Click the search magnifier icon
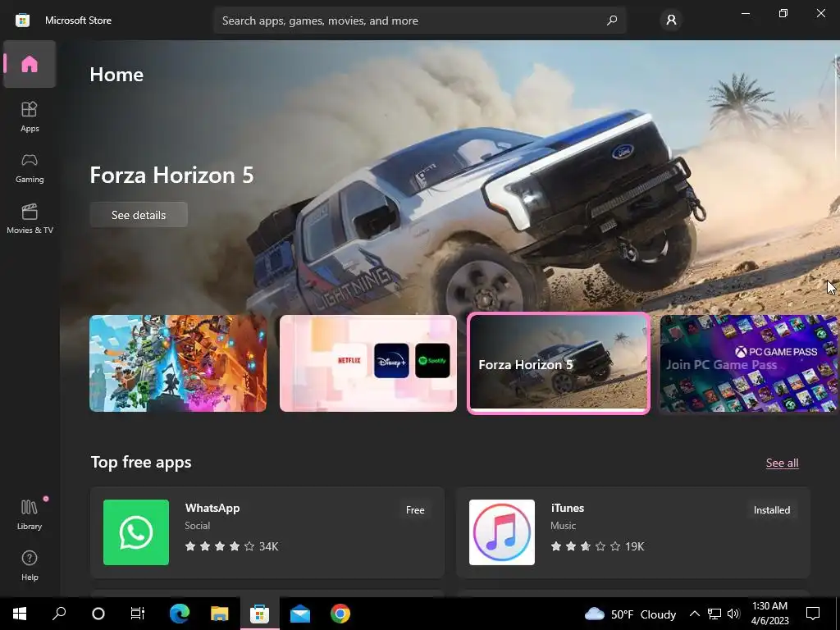Screen dimensions: 840x630 coord(612,21)
